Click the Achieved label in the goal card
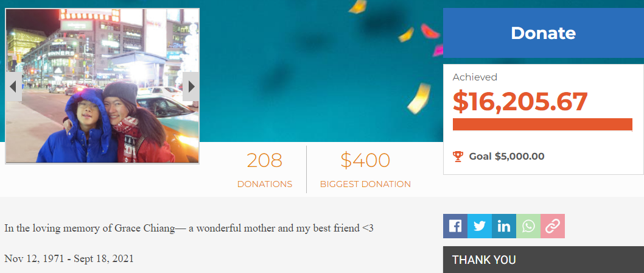Image resolution: width=644 pixels, height=273 pixels. tap(475, 77)
